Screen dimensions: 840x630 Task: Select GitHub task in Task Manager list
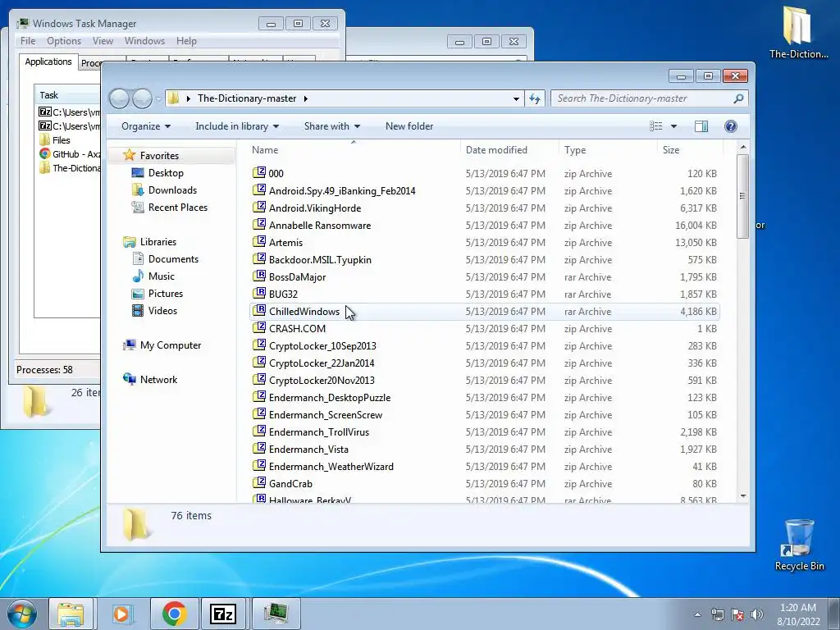pos(69,154)
